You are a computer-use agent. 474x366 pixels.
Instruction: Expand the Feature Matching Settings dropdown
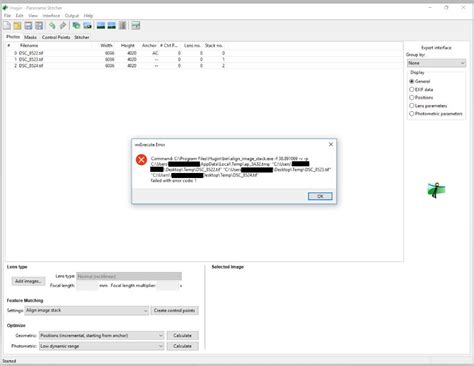point(87,310)
